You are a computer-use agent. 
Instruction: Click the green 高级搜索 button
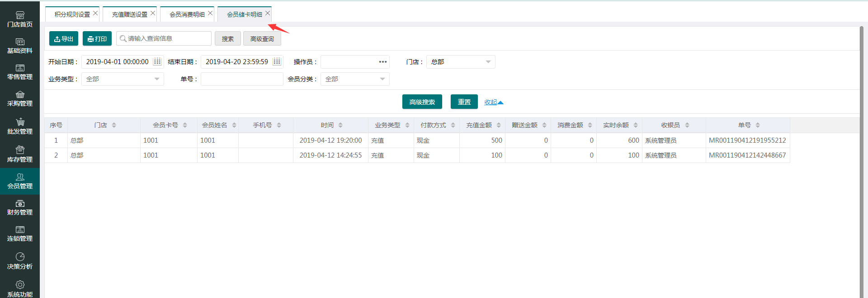pyautogui.click(x=422, y=102)
